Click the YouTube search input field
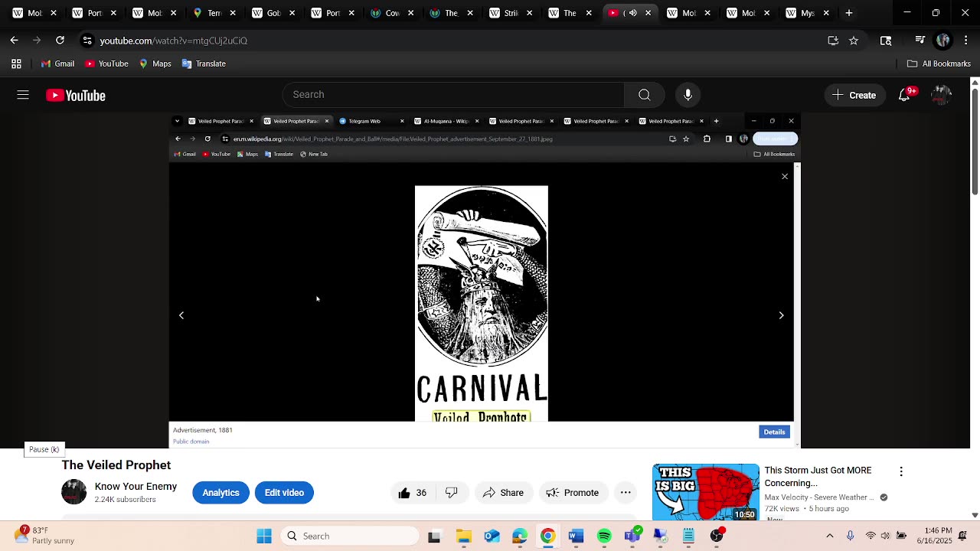980x551 pixels. (453, 95)
